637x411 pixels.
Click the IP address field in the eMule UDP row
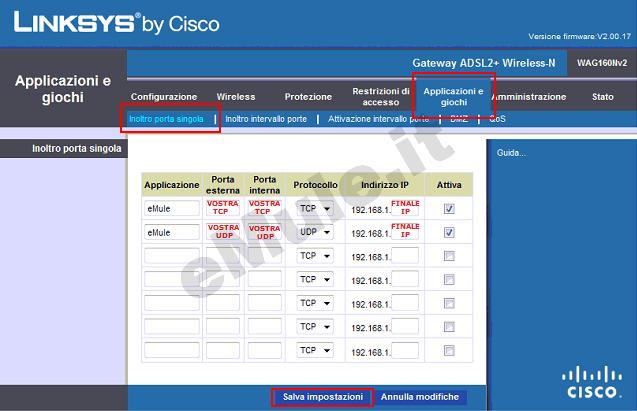coord(405,231)
